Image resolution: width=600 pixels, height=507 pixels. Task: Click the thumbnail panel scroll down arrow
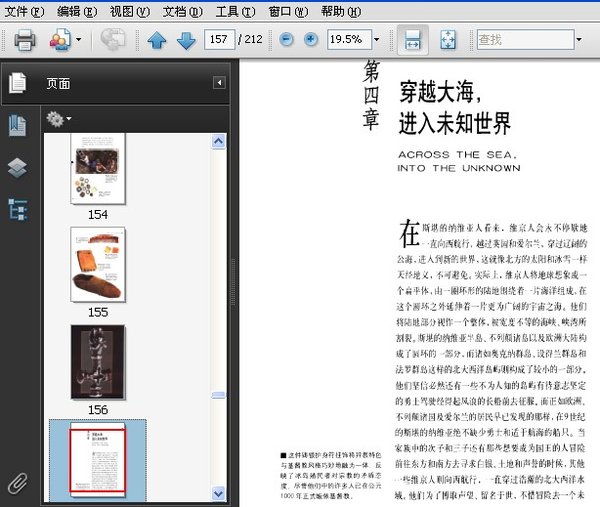219,493
